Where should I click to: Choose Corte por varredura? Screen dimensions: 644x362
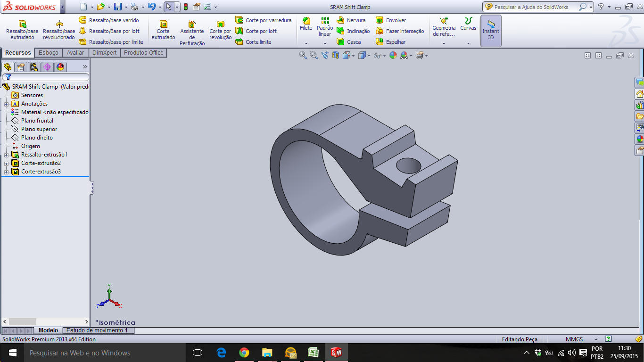coord(264,20)
